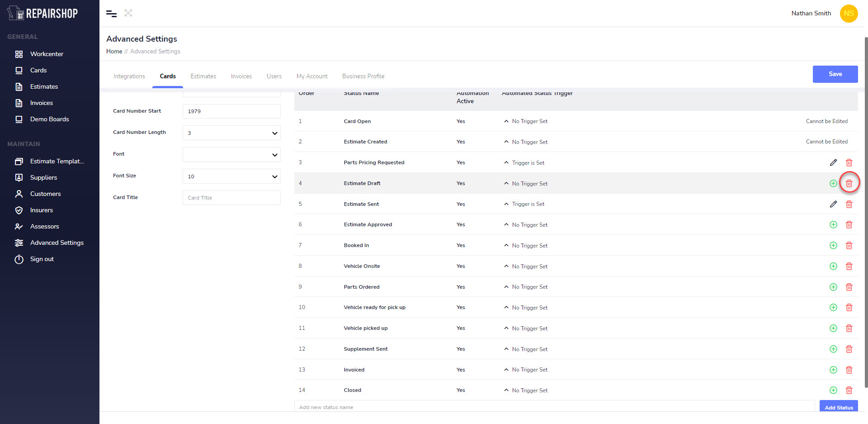Switch to the Invoices tab
Viewport: 868px width, 424px height.
point(241,76)
